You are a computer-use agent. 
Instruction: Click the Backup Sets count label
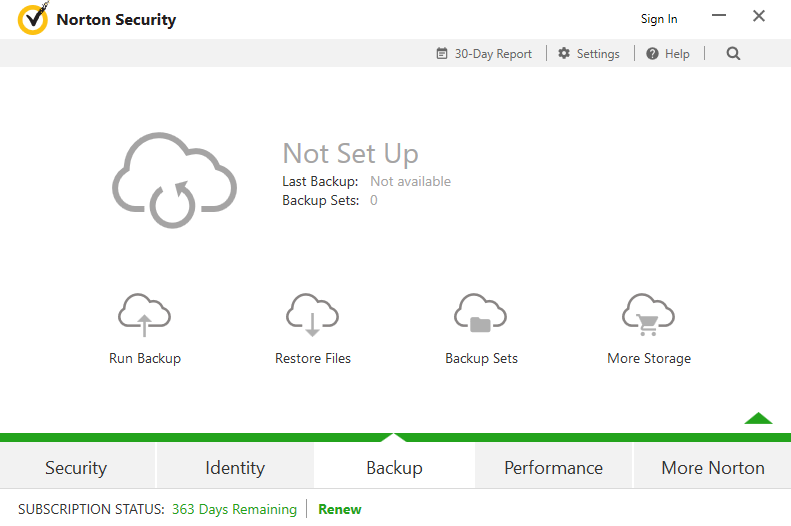(x=320, y=201)
